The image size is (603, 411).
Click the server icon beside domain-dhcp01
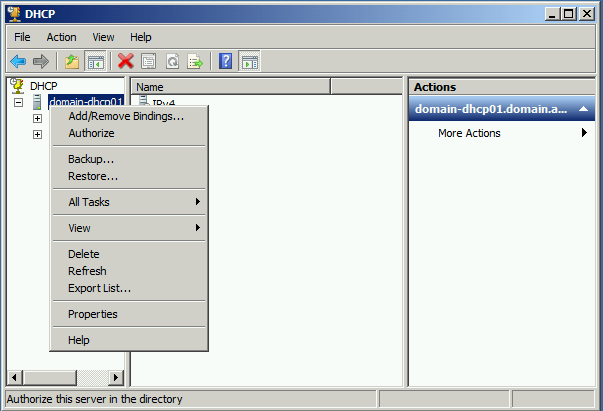pos(37,102)
